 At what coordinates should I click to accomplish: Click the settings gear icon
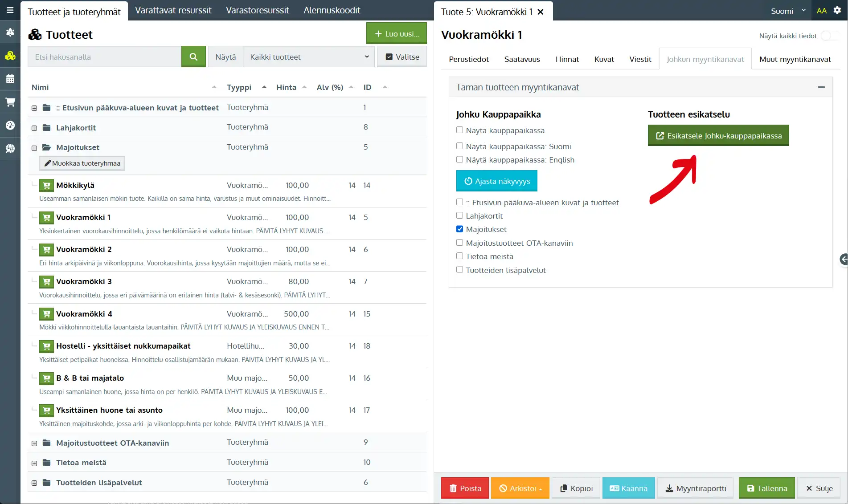coord(837,11)
